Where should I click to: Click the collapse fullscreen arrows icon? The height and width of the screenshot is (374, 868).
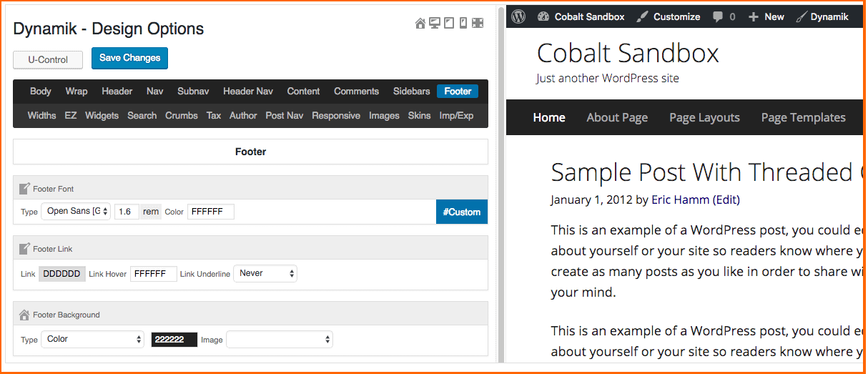[x=478, y=24]
